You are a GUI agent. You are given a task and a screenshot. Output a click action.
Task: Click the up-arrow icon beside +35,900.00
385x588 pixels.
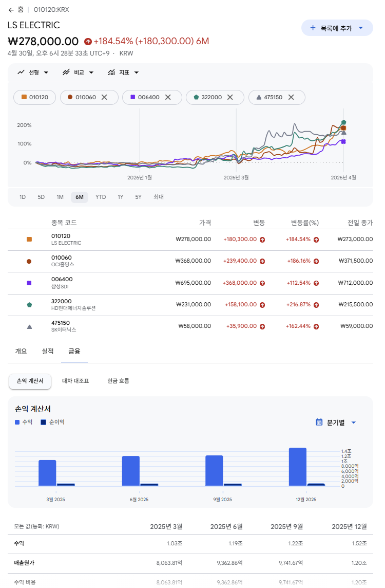pos(262,326)
